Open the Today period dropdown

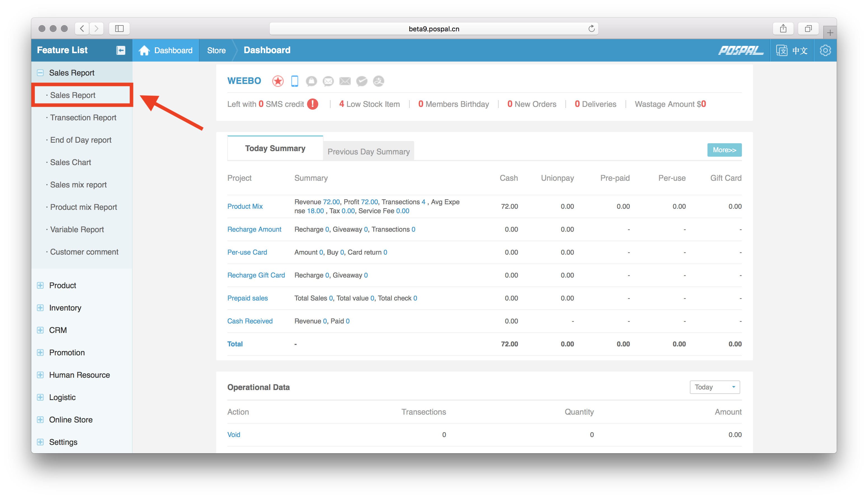click(x=714, y=387)
